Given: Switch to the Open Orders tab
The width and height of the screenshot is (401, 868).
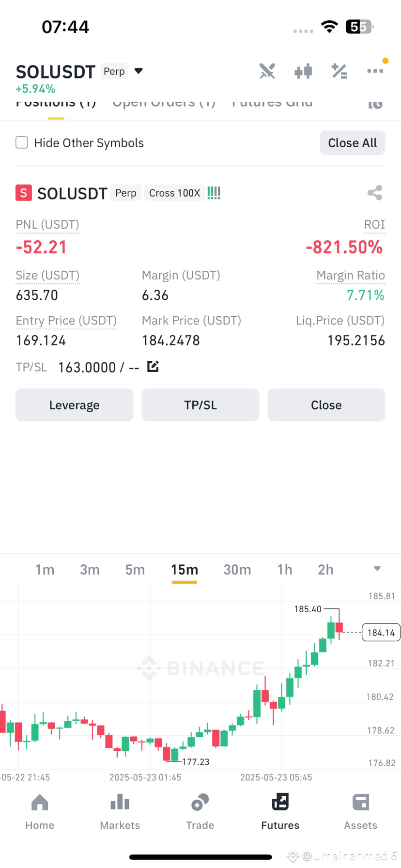Looking at the screenshot, I should coord(164,103).
